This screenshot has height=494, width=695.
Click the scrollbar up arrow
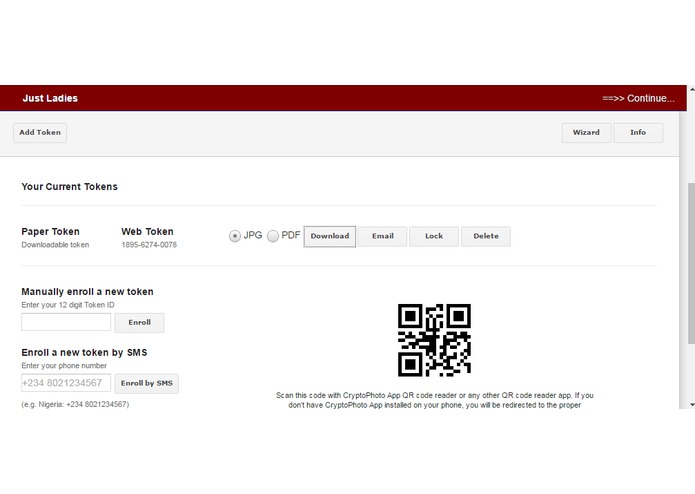click(691, 89)
